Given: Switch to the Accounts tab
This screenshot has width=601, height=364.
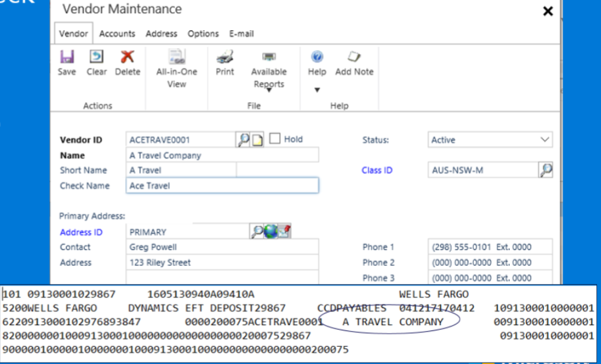Looking at the screenshot, I should click(x=117, y=34).
